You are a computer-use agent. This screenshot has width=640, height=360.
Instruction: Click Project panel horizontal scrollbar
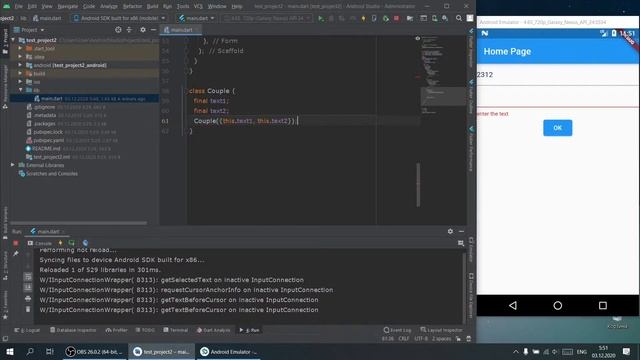tap(78, 223)
